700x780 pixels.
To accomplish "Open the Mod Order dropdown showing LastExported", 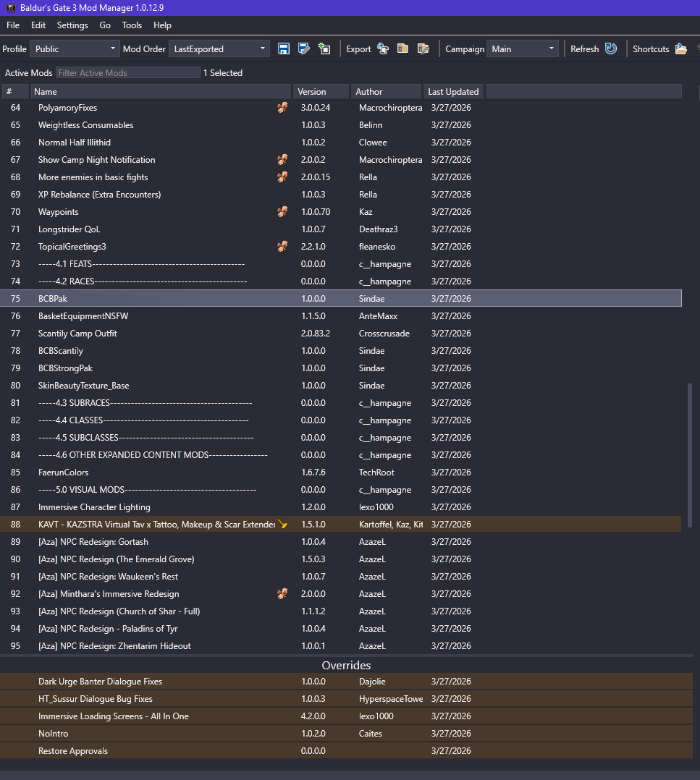I will pos(219,48).
